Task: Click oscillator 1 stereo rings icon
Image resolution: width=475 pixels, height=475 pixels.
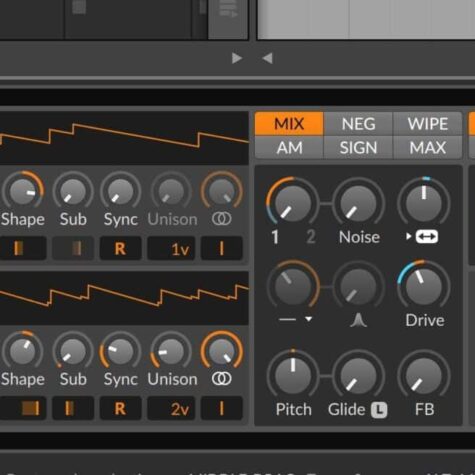Action: (222, 219)
